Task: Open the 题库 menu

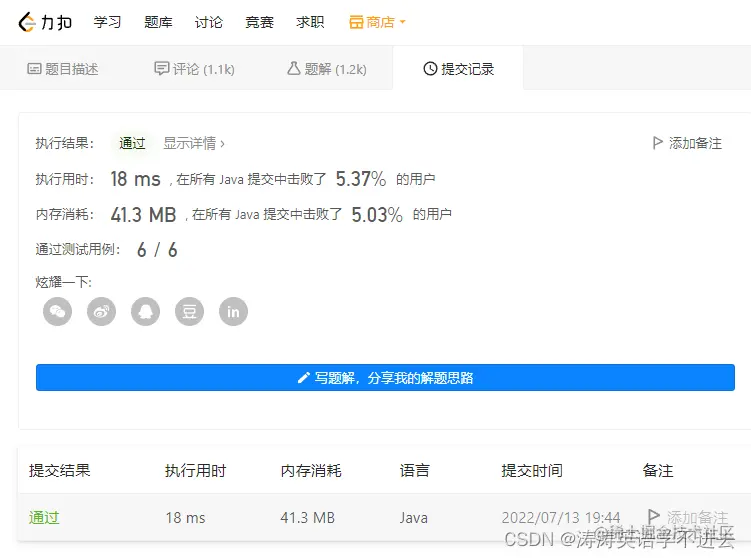Action: click(158, 22)
